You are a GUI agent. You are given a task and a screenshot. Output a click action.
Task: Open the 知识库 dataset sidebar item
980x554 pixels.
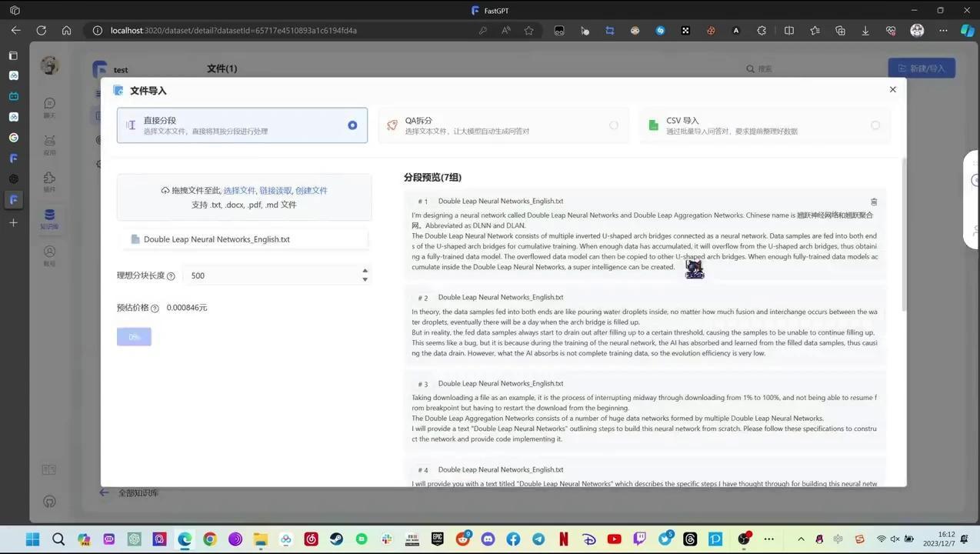coord(49,219)
